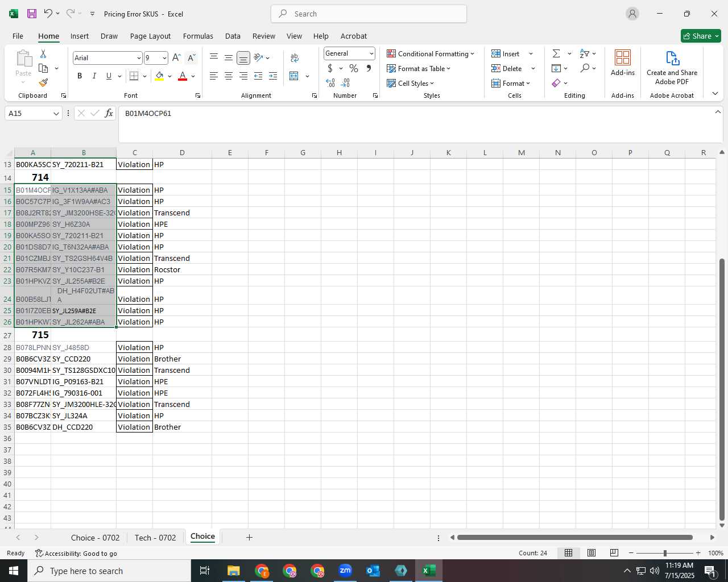Click the Share button
This screenshot has width=728, height=582.
tap(701, 36)
